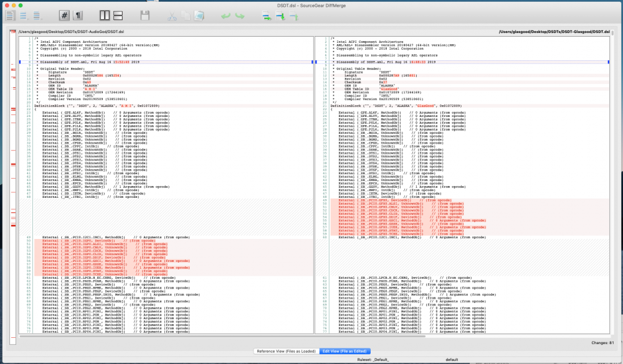Click the Changes: 81 status text
Viewport: 623px width, 364px height.
tap(602, 343)
